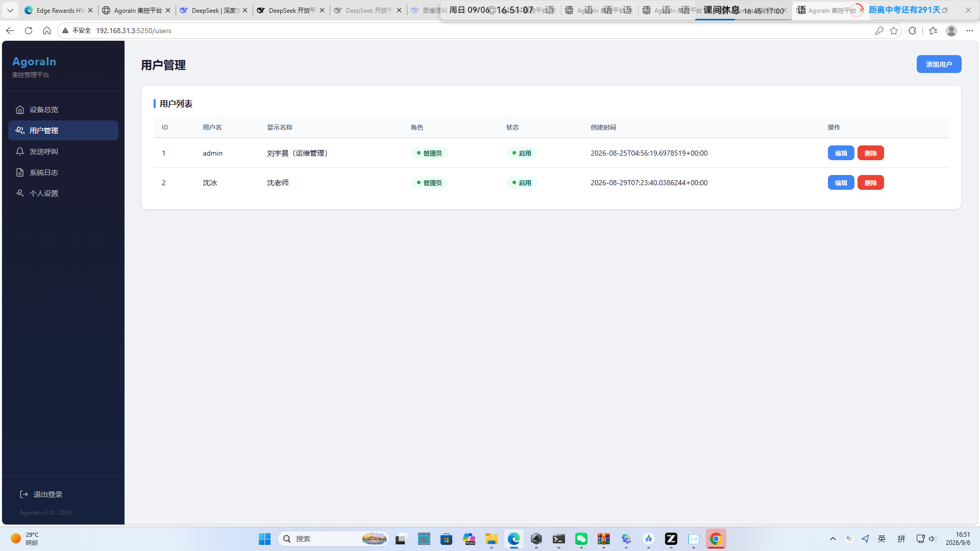Delete the admin user row
This screenshot has width=980, height=551.
pyautogui.click(x=870, y=153)
